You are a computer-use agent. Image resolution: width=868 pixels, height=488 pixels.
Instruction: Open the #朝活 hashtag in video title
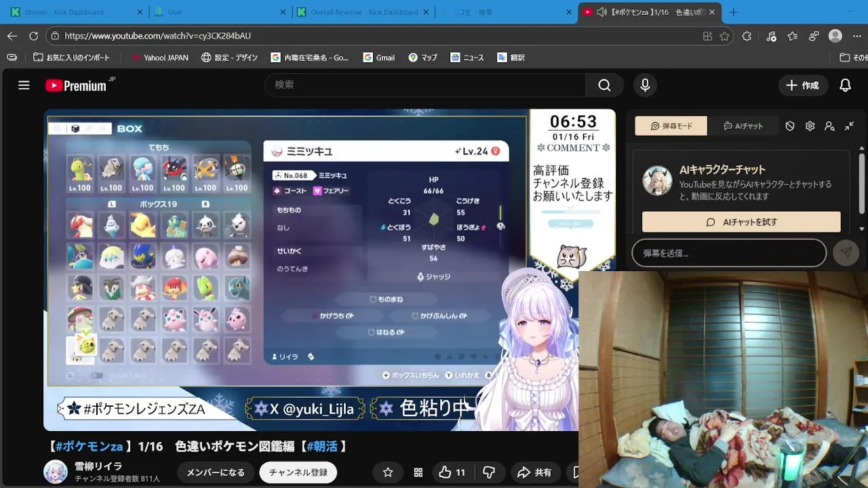pyautogui.click(x=322, y=446)
